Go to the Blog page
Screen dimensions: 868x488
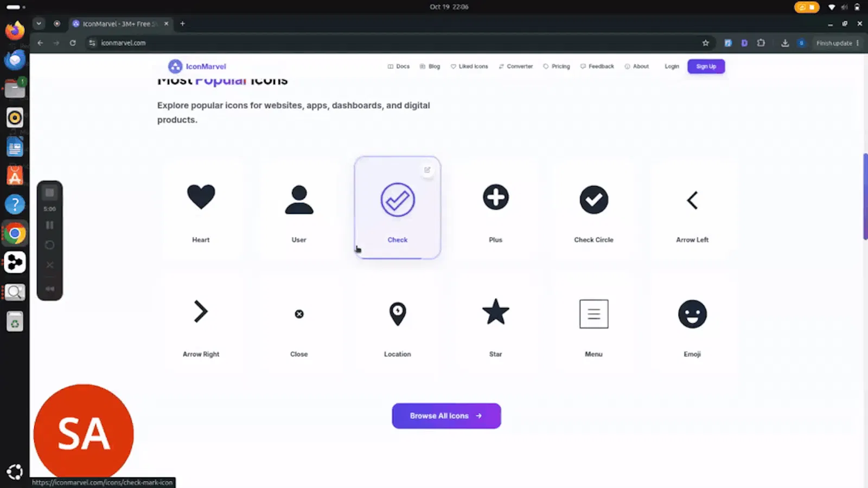click(x=430, y=66)
